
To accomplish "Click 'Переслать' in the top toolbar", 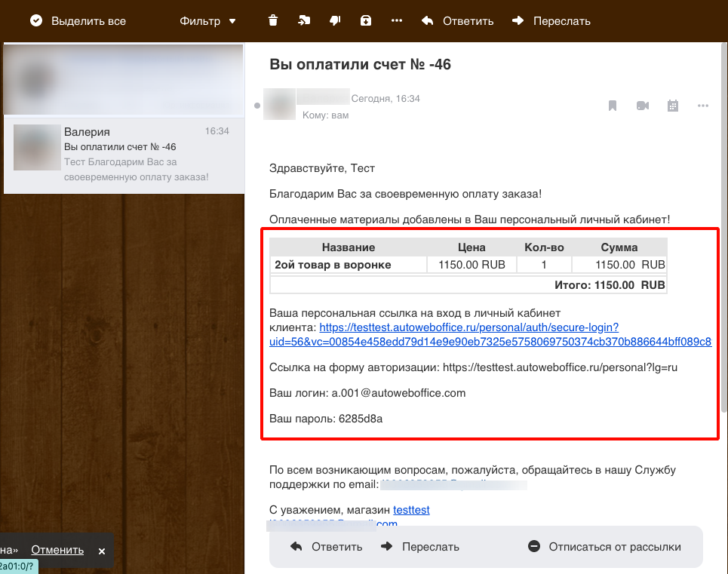I will pyautogui.click(x=551, y=21).
